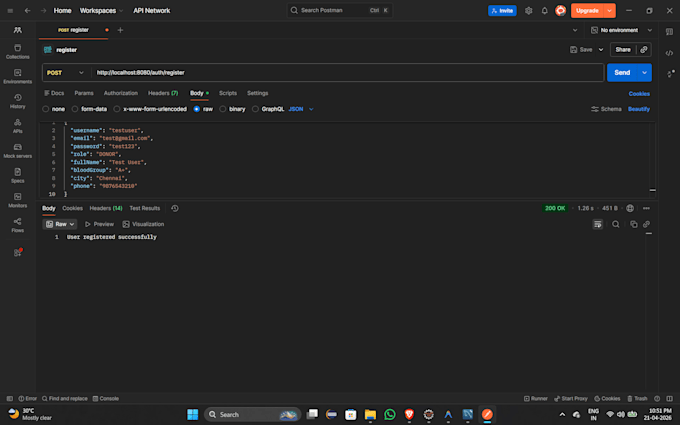This screenshot has width=680, height=425.
Task: Click the Beautify link
Action: [x=639, y=109]
